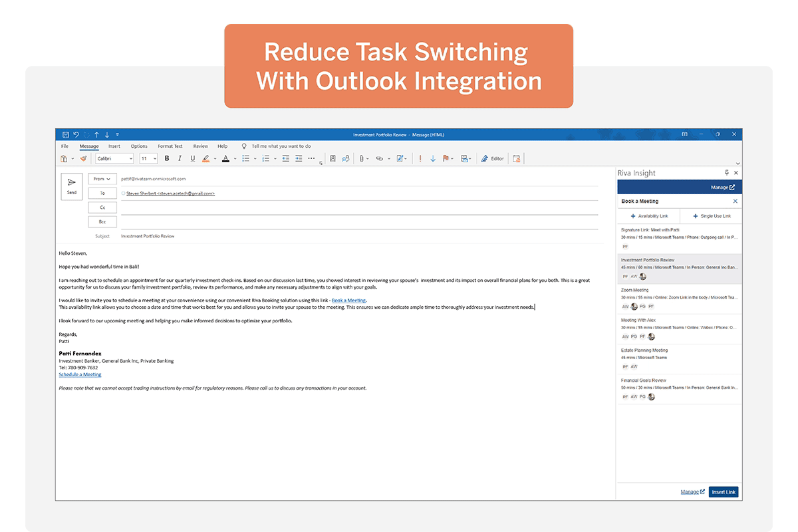Click Book a Meeting link in email body
Screen dimensions: 798x532
point(348,301)
